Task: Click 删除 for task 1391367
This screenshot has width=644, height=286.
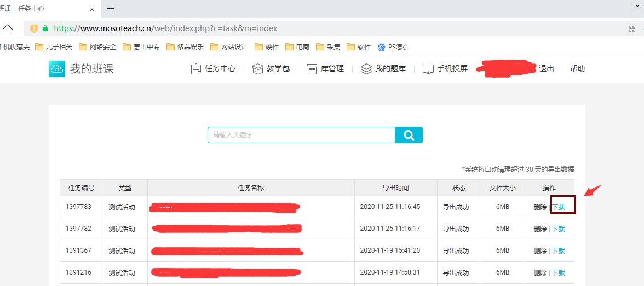Action: tap(540, 250)
